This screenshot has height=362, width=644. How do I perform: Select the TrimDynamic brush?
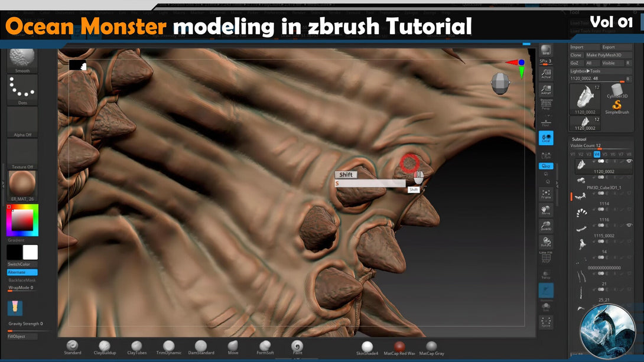169,347
